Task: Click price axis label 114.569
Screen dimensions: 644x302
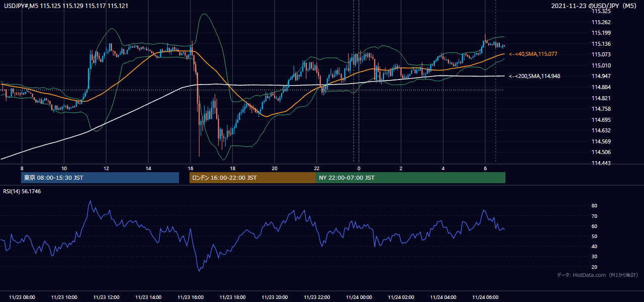Action: pyautogui.click(x=601, y=141)
